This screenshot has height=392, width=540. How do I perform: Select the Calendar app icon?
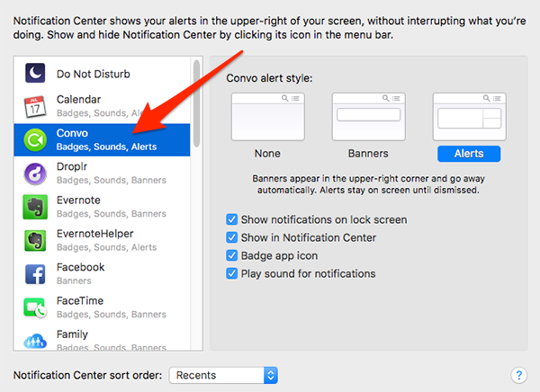(35, 106)
